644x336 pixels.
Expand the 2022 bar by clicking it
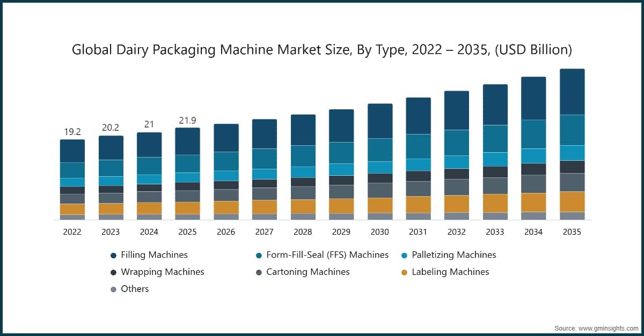[72, 177]
